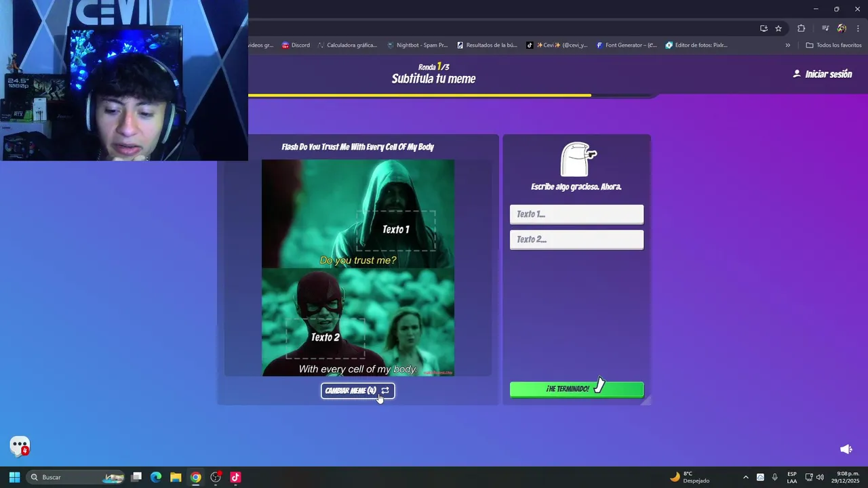
Task: Open the Chrome three-dot menu
Action: tap(858, 28)
